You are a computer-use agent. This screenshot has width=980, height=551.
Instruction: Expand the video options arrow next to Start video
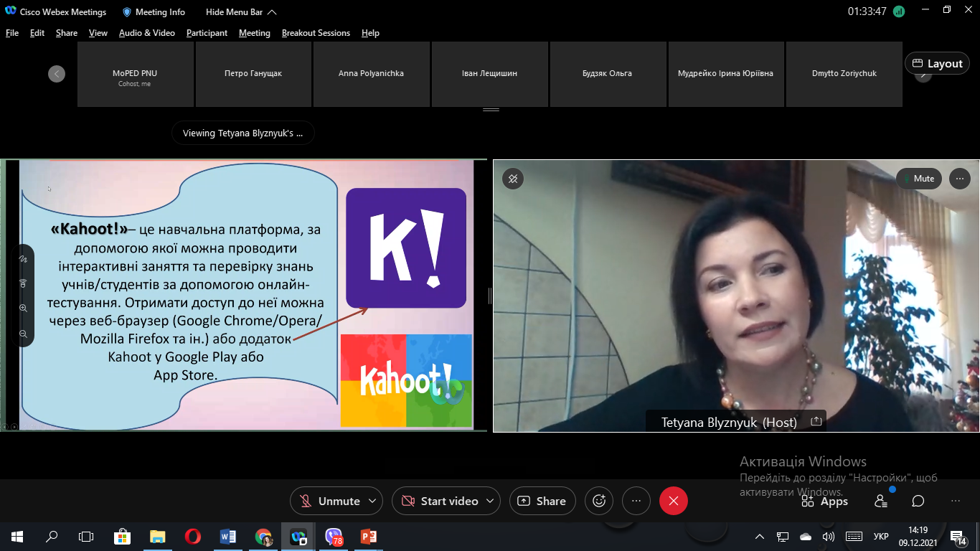[x=490, y=501]
